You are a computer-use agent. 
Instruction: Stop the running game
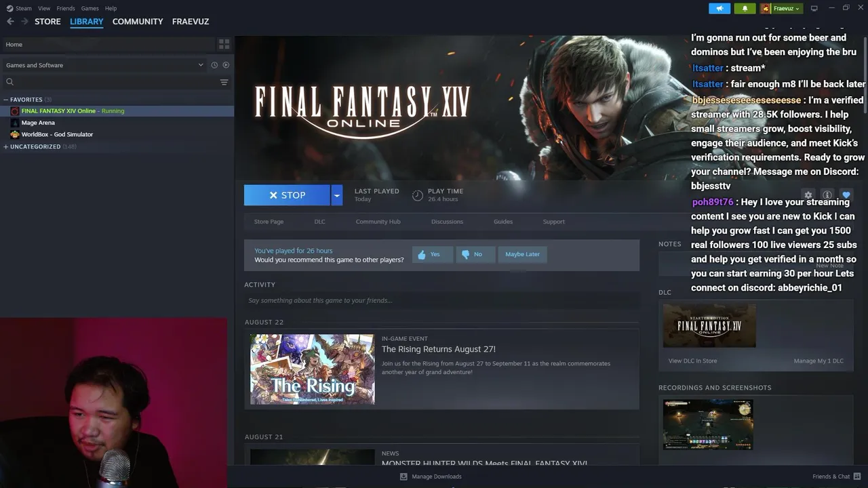click(x=287, y=195)
